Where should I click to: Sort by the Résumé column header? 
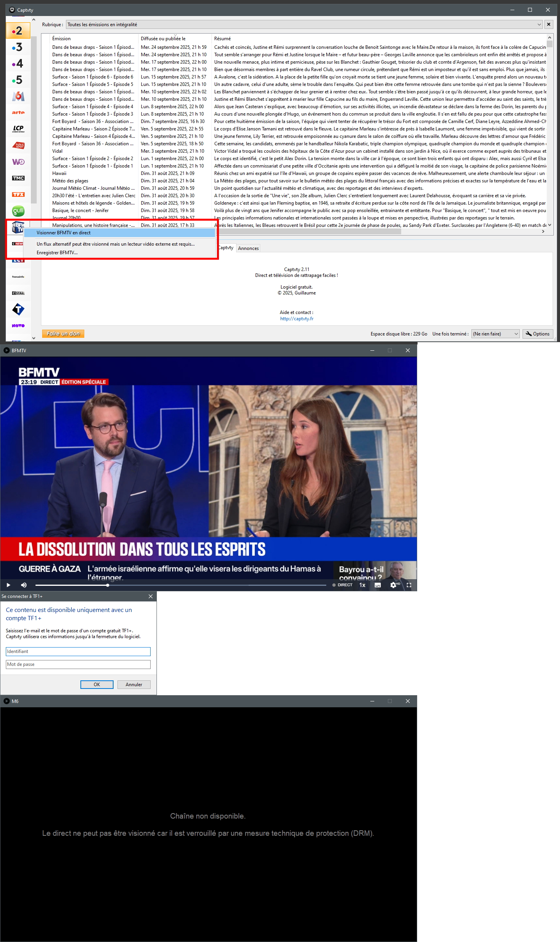[x=379, y=39]
